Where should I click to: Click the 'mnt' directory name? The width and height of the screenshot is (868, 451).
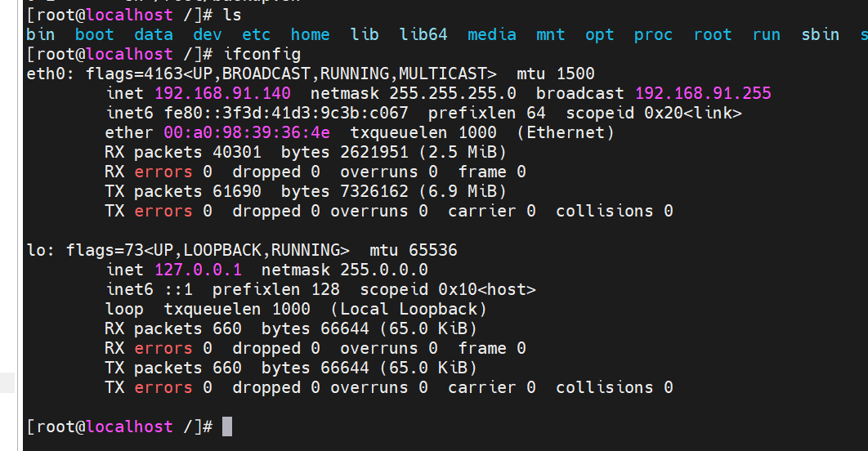click(x=551, y=34)
